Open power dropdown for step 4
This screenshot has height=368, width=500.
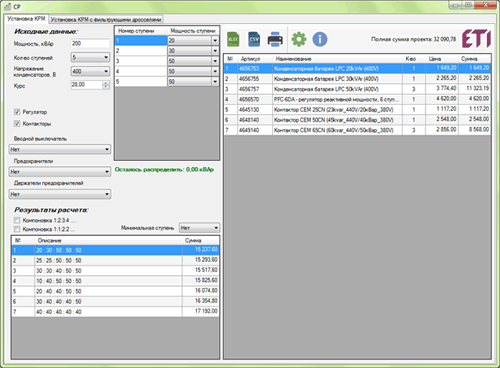coord(215,71)
